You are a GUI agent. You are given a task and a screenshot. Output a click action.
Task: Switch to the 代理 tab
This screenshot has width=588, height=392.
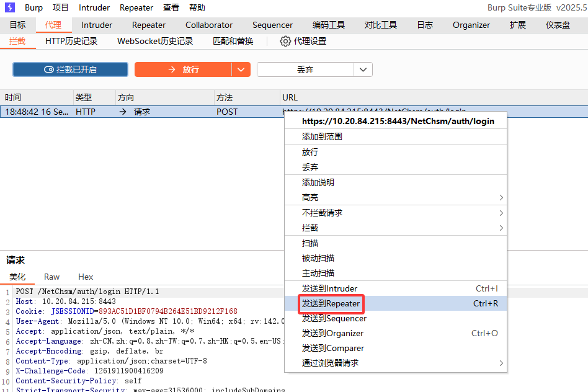tap(53, 25)
